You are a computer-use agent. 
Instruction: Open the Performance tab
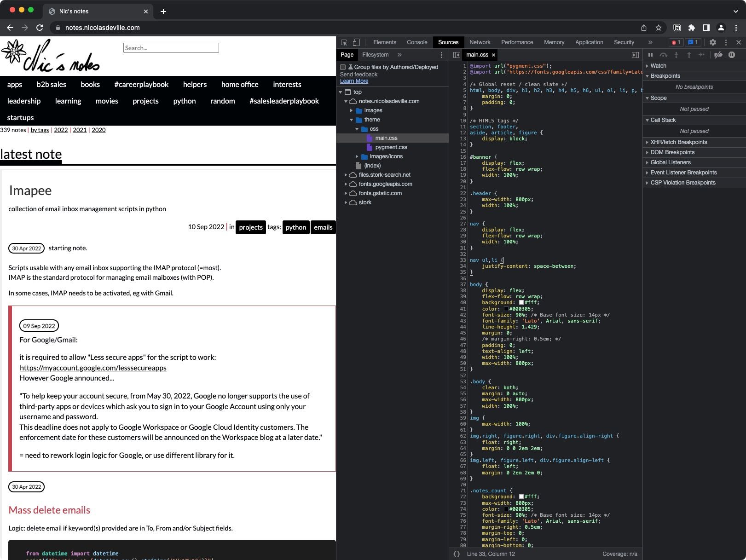tap(517, 42)
